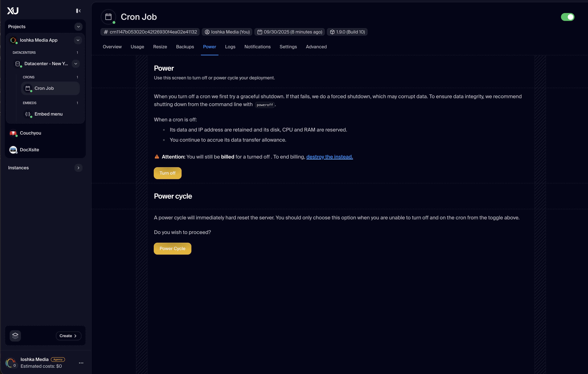588x374 pixels.
Task: Open the Logs tab
Action: [x=230, y=47]
